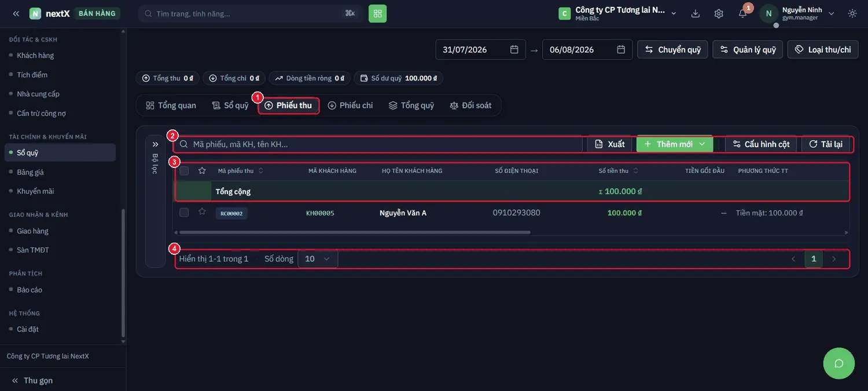
Task: Click the Chuyển quỹ button
Action: pyautogui.click(x=673, y=49)
